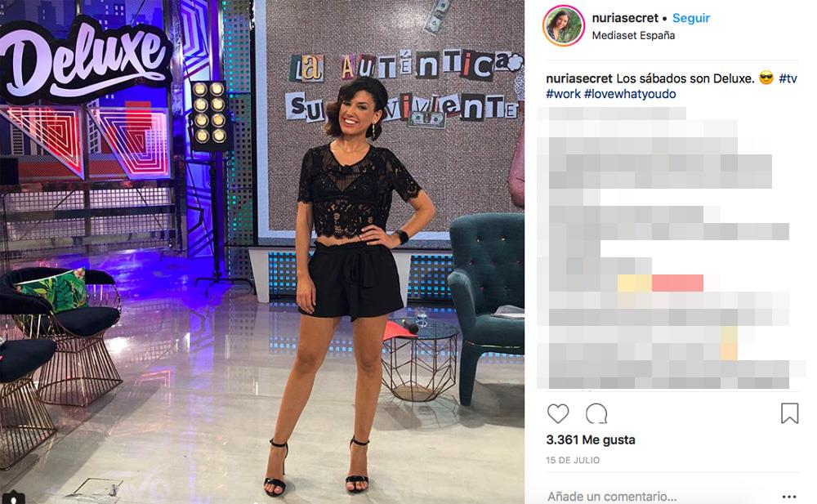Click nuriasecret name in the caption

(x=579, y=78)
